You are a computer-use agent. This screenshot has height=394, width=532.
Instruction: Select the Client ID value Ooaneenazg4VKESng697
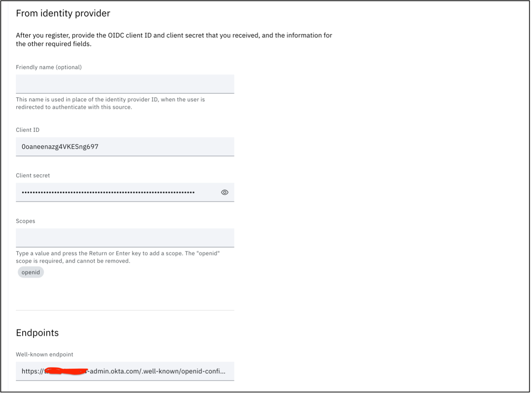click(60, 147)
